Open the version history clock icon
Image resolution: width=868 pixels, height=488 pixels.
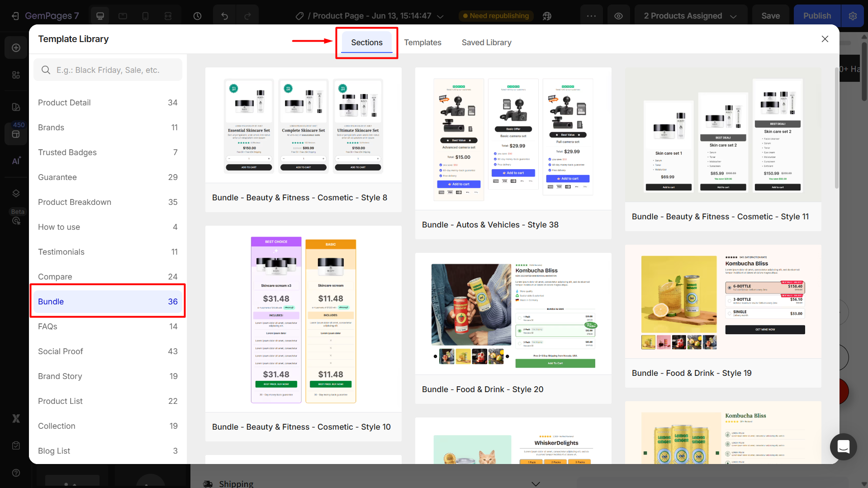(197, 16)
